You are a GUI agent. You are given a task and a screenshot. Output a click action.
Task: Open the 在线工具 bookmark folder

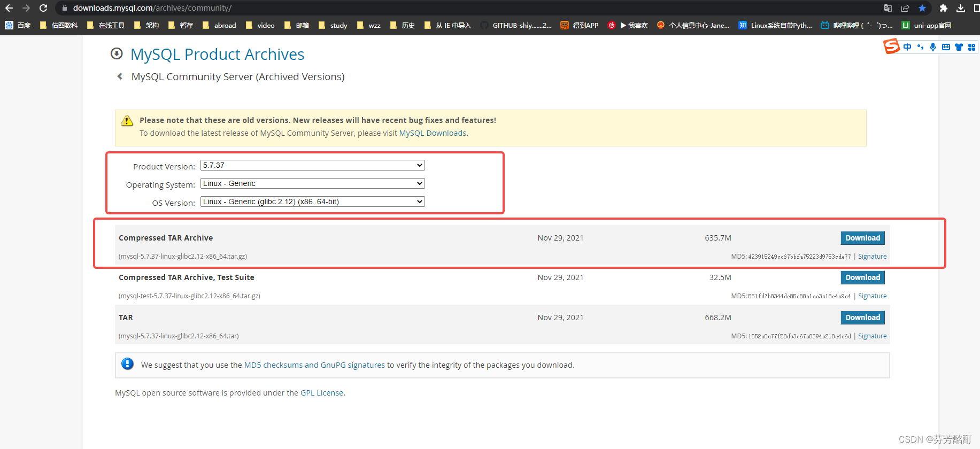(105, 25)
